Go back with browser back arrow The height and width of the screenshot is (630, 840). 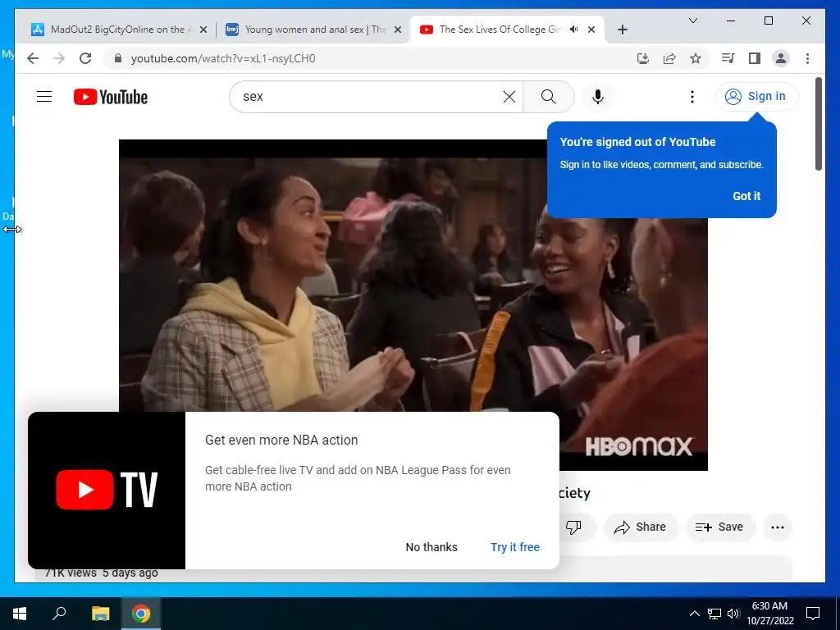click(x=33, y=58)
